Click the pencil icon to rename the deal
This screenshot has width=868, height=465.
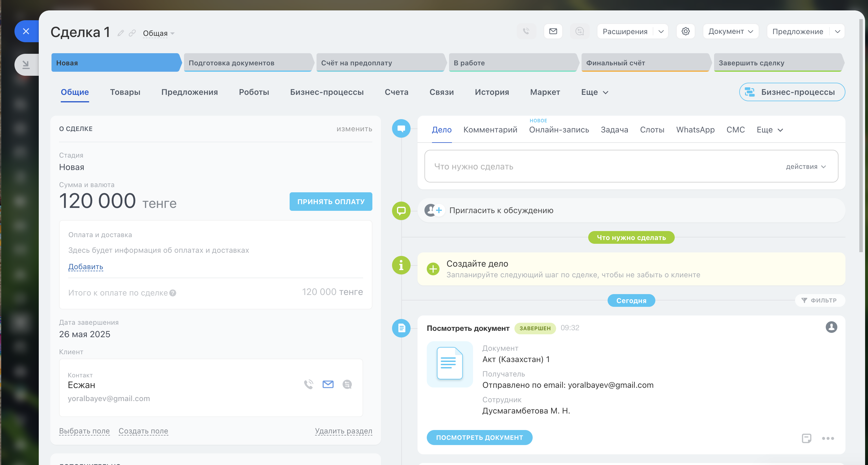click(x=121, y=33)
